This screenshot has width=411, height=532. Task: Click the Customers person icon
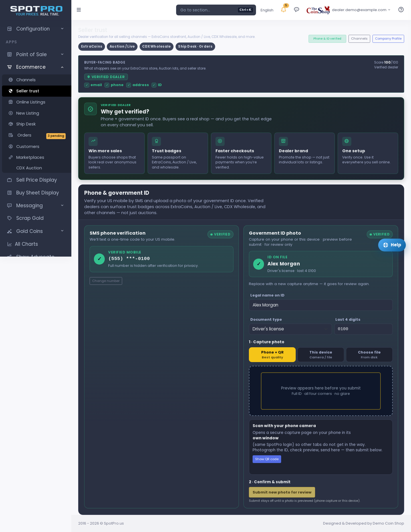click(x=11, y=147)
